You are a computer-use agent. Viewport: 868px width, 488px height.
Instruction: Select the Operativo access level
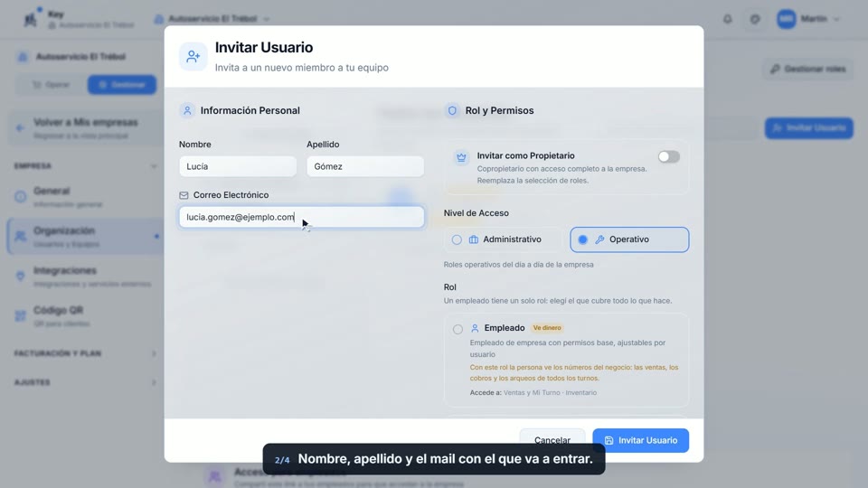coord(629,239)
